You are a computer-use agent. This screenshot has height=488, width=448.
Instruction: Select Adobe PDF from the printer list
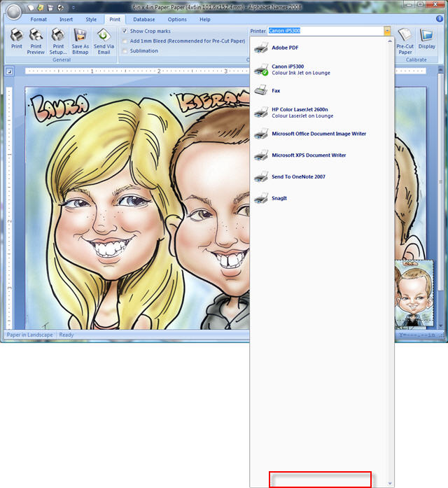284,48
